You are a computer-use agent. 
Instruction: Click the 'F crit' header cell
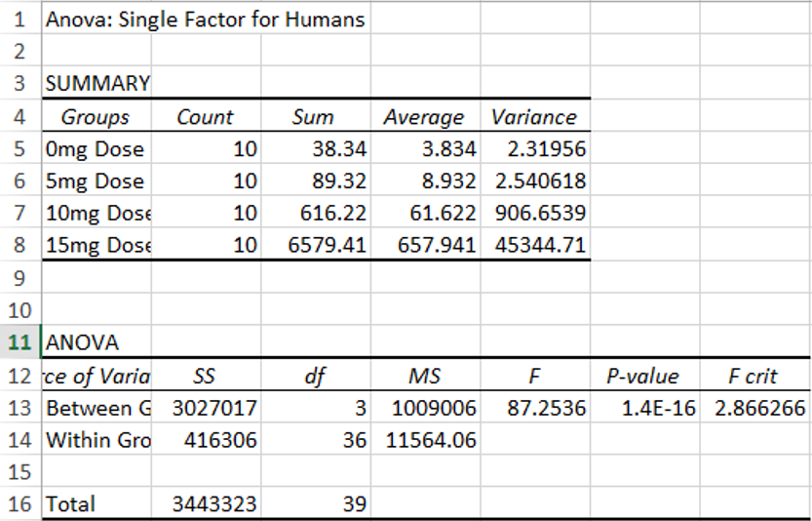point(752,376)
